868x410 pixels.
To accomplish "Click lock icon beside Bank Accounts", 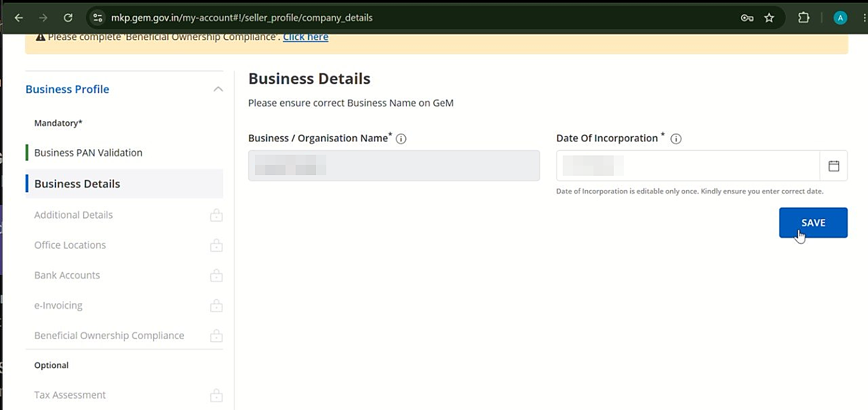I will tap(216, 275).
